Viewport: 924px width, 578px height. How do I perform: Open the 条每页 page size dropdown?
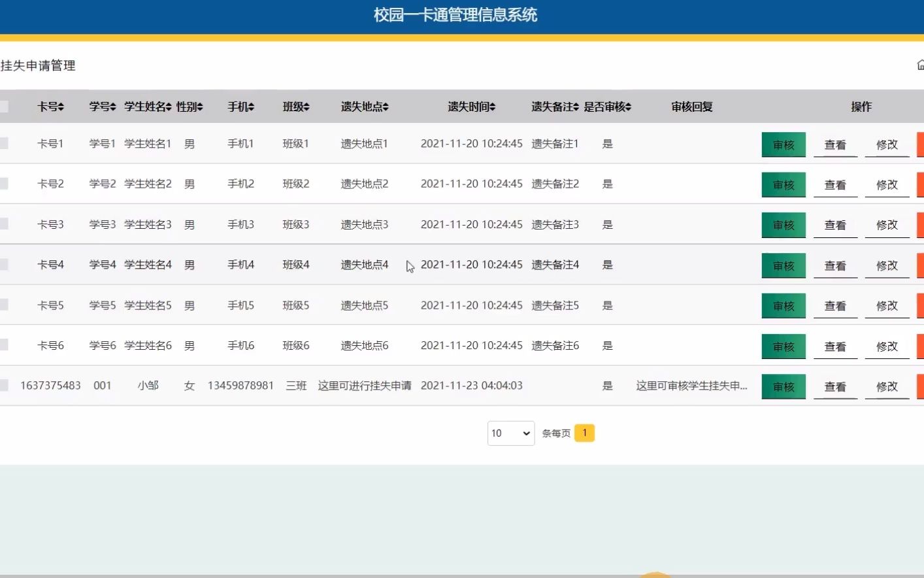(510, 433)
